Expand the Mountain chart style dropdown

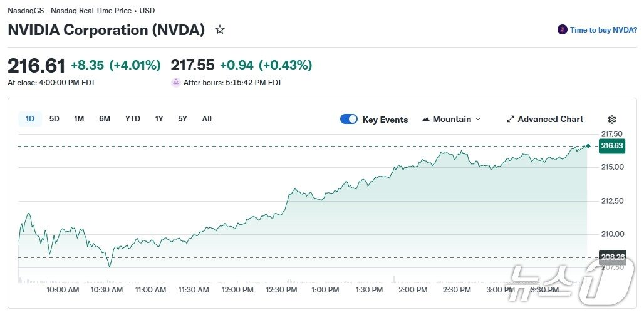click(478, 119)
